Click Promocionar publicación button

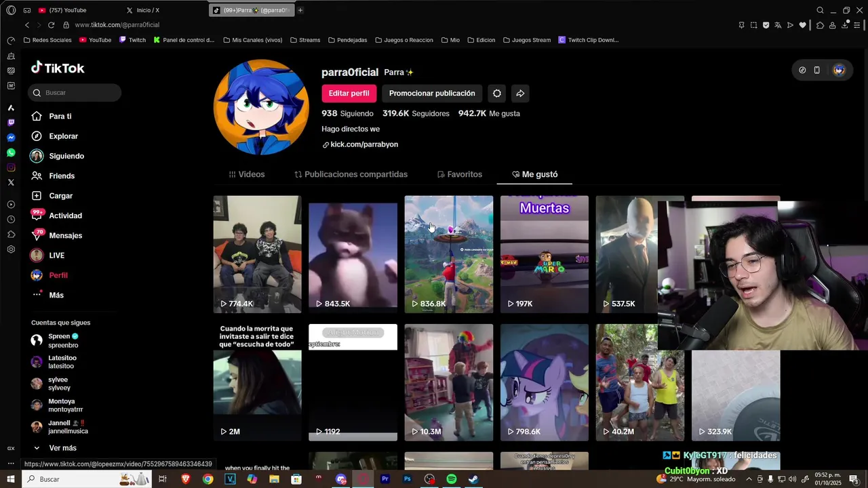coord(432,94)
